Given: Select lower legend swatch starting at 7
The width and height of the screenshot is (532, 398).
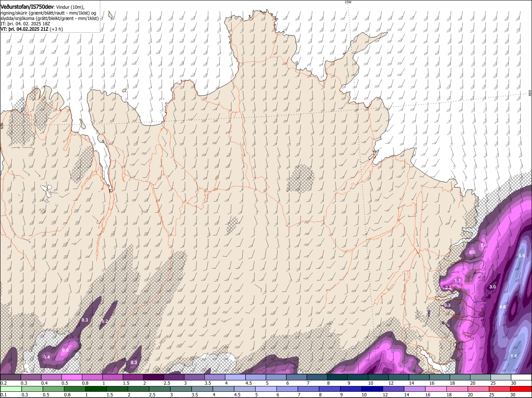Looking at the screenshot, I should [x=308, y=389].
